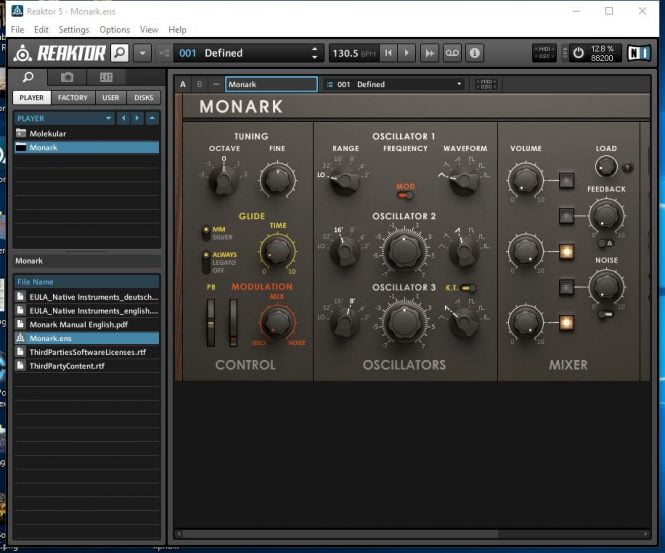
Task: Click the fast-forward transport button
Action: tap(430, 53)
